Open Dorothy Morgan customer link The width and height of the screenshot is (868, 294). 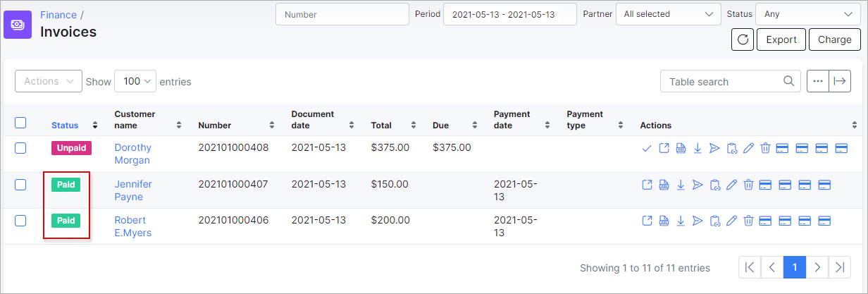(133, 154)
